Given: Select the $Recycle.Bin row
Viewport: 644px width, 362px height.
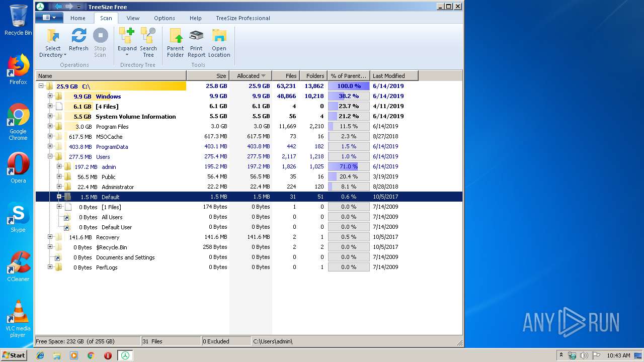Looking at the screenshot, I should click(x=249, y=247).
